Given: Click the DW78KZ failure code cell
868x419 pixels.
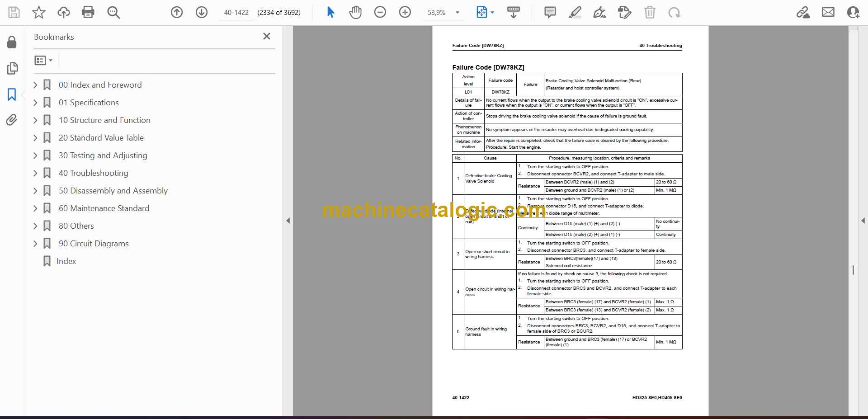Looking at the screenshot, I should tap(500, 92).
